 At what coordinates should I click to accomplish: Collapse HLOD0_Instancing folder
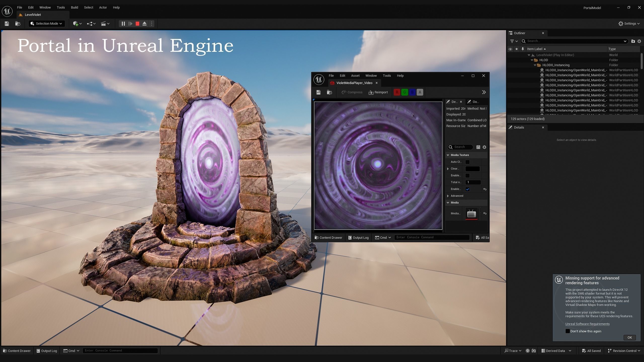tap(535, 65)
